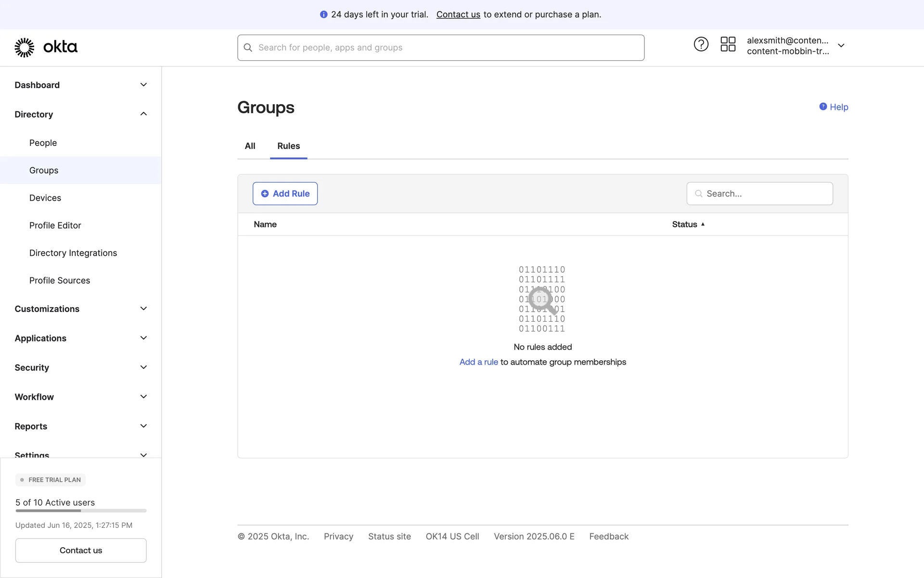The width and height of the screenshot is (924, 578).
Task: Expand the Applications section
Action: tap(143, 338)
